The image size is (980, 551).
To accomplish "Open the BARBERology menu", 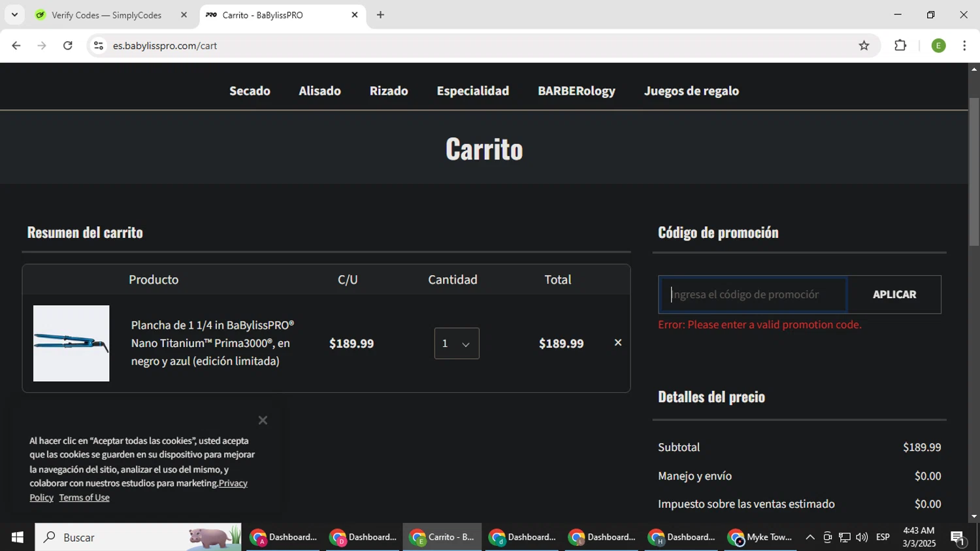I will (576, 91).
